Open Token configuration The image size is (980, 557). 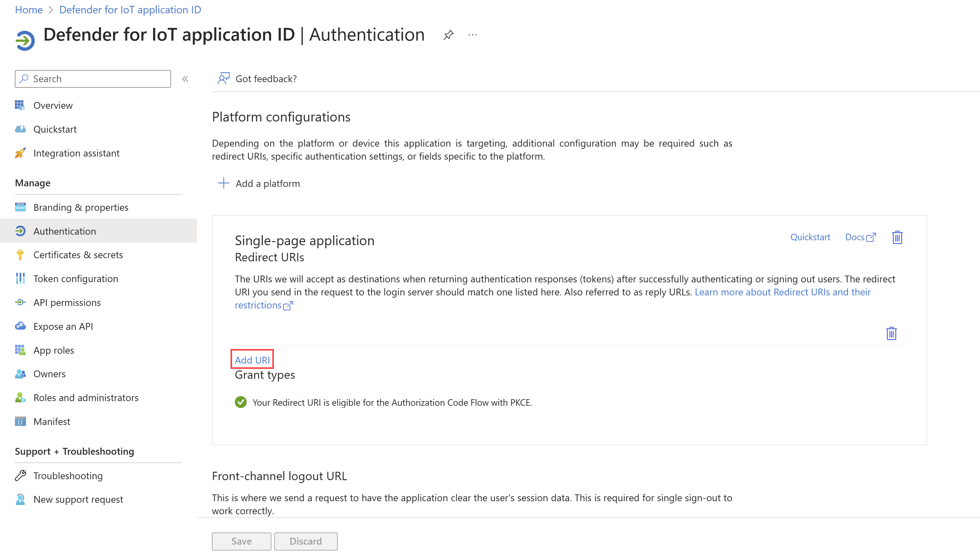click(76, 278)
